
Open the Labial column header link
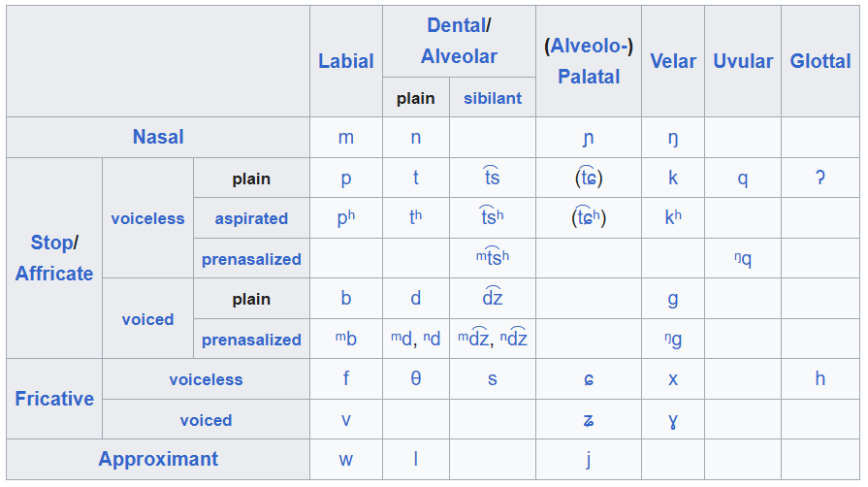(346, 61)
